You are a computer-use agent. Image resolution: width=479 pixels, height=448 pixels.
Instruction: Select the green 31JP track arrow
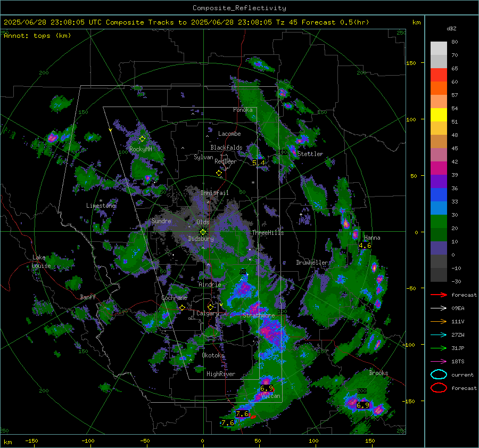[x=439, y=348]
